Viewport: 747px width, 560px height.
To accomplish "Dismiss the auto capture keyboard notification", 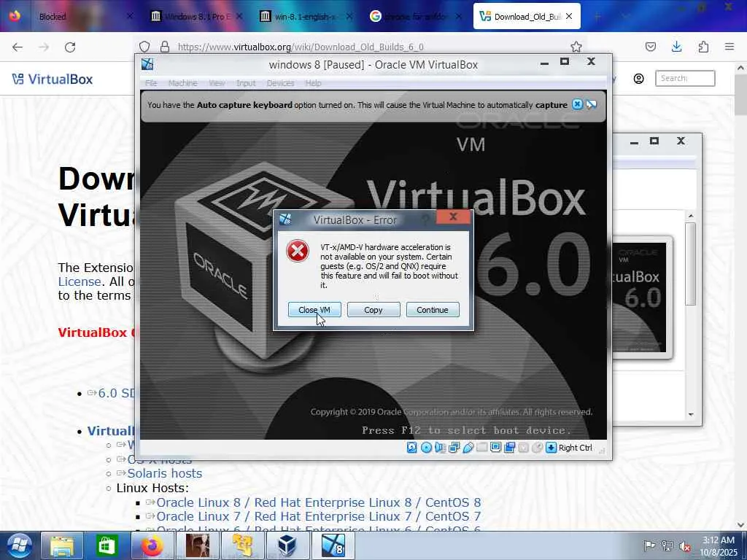I will click(x=577, y=104).
